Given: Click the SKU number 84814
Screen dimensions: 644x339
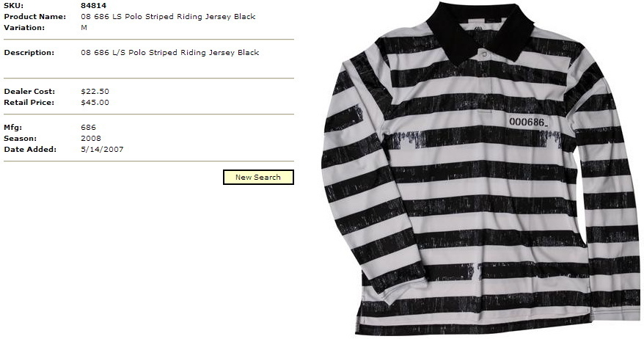Looking at the screenshot, I should pyautogui.click(x=94, y=5).
